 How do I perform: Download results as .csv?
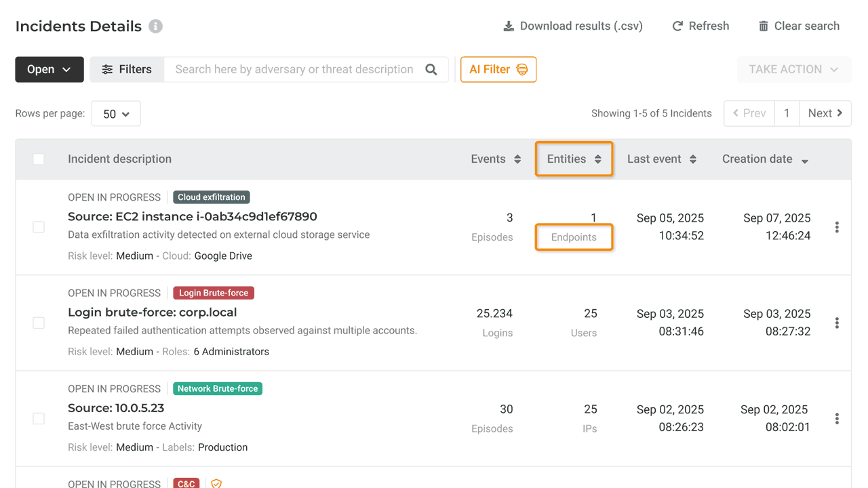click(573, 26)
